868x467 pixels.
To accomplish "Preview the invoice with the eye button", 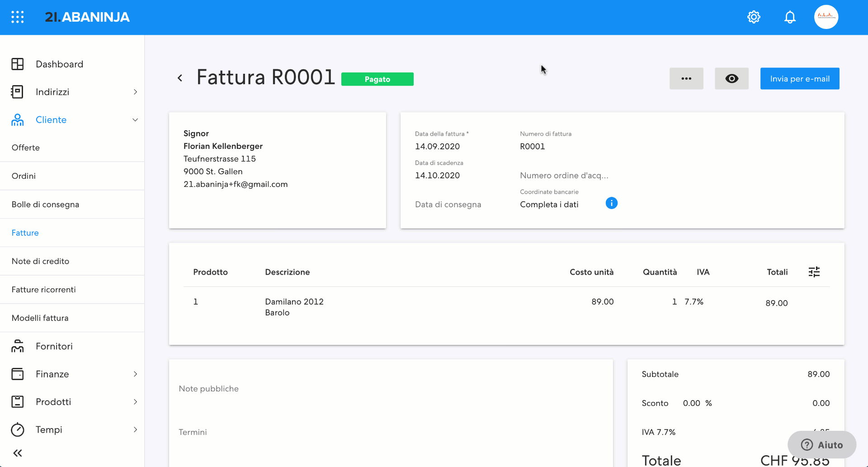I will point(731,79).
